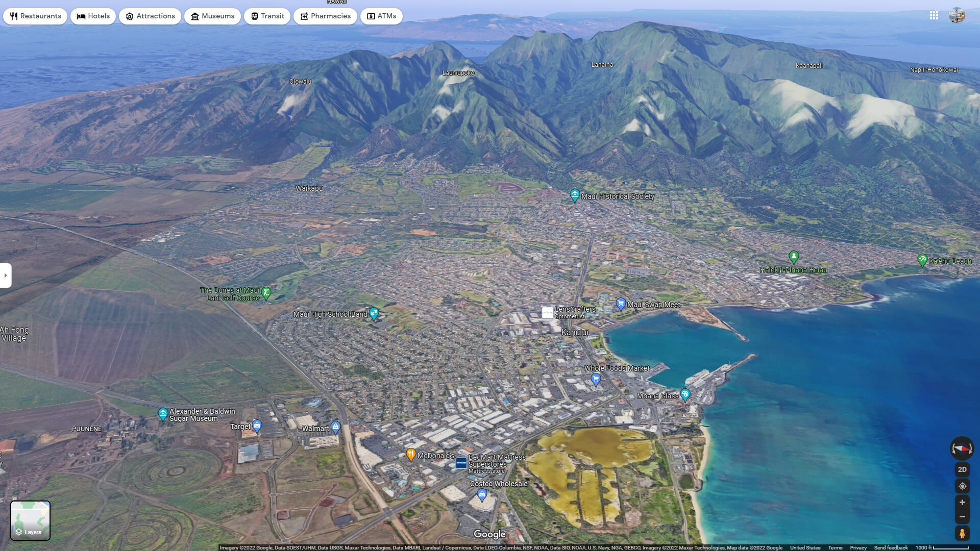Select the Walmart map pin
980x551 pixels.
pos(336,425)
